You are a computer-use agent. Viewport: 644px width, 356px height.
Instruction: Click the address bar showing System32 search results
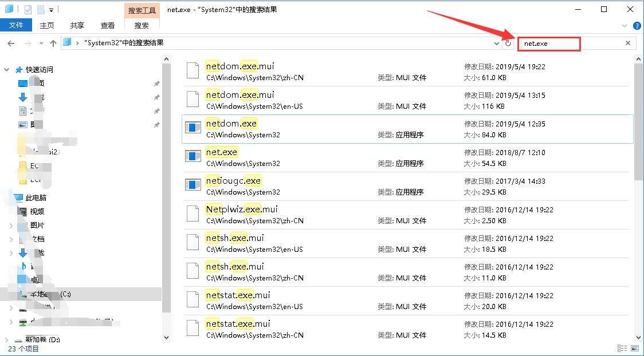point(281,43)
